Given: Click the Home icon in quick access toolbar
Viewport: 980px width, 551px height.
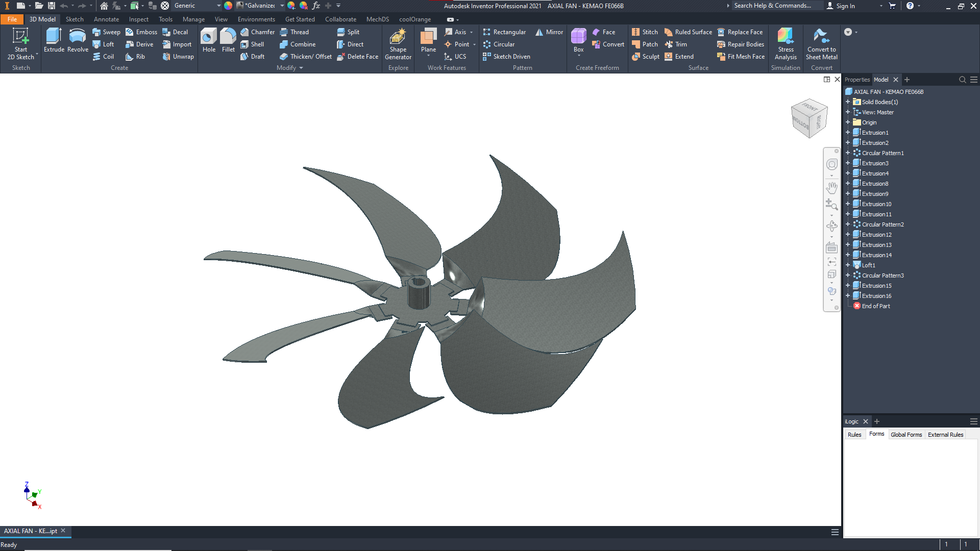Looking at the screenshot, I should click(104, 6).
